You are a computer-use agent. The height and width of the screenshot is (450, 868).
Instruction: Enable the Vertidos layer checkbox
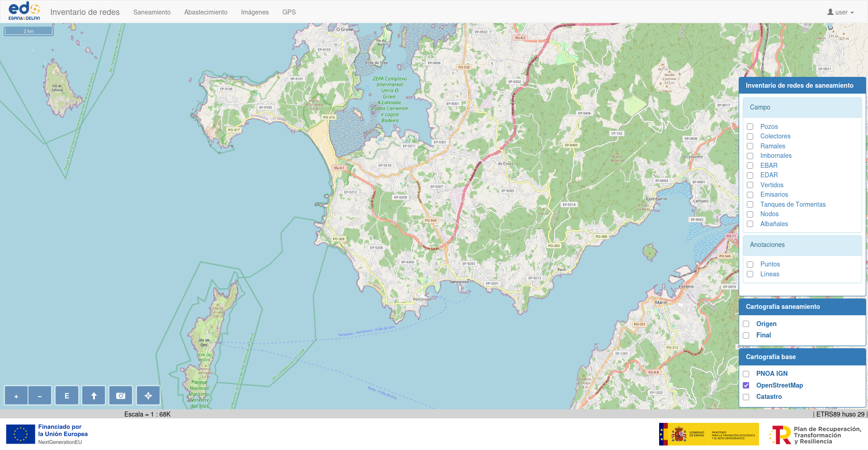[750, 185]
